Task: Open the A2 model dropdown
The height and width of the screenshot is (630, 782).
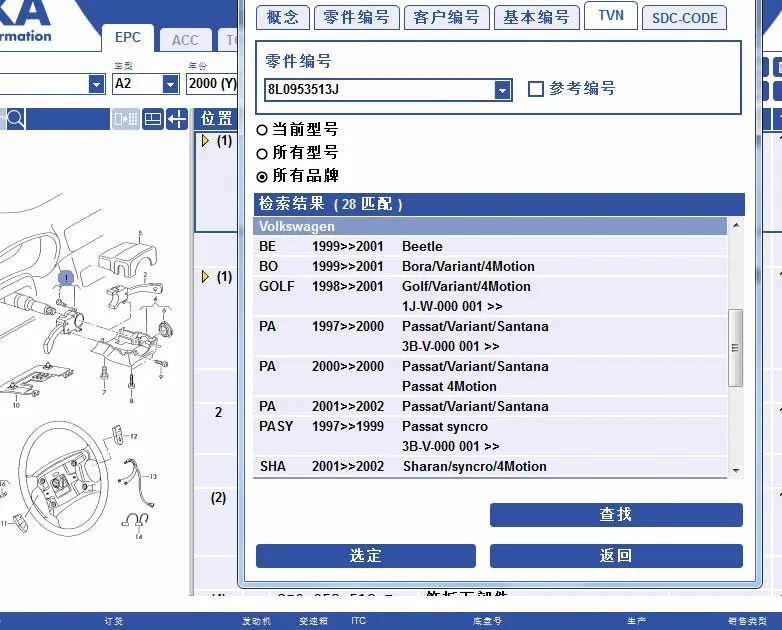Action: click(171, 84)
